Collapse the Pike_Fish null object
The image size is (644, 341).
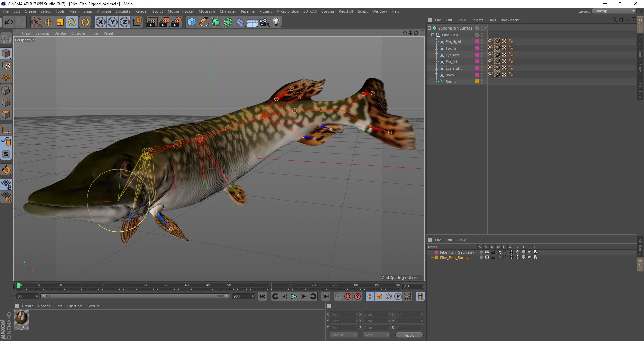433,35
